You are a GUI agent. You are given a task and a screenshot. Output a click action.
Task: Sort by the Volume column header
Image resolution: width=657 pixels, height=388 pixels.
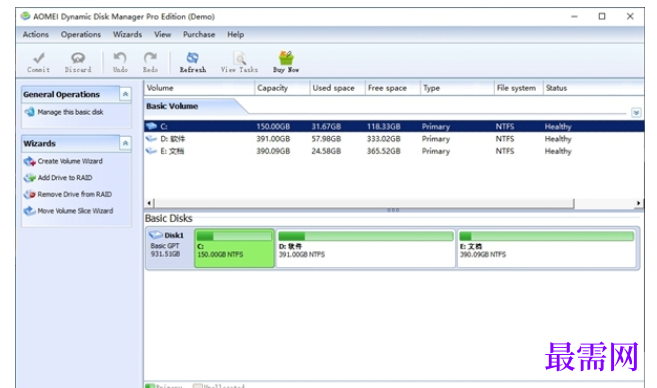point(199,88)
